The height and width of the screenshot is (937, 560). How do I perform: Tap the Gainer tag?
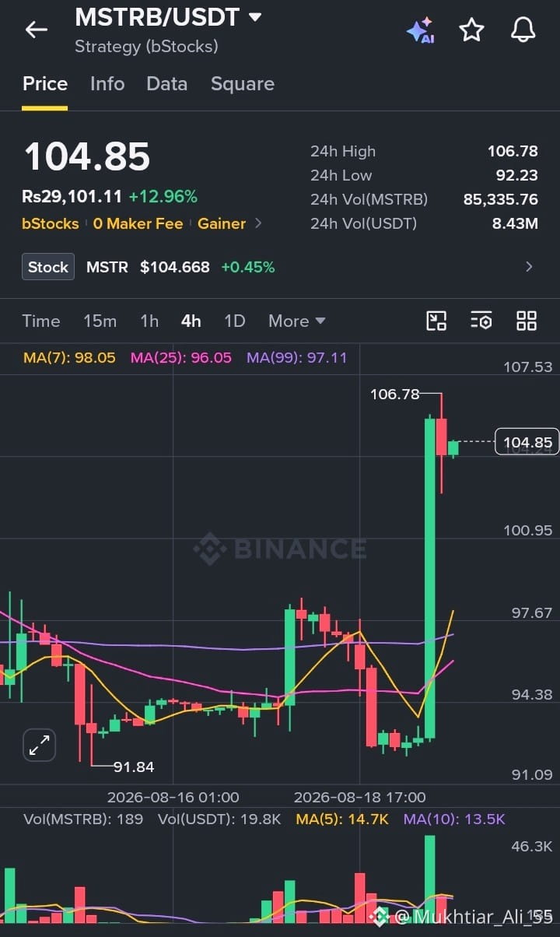pos(222,223)
